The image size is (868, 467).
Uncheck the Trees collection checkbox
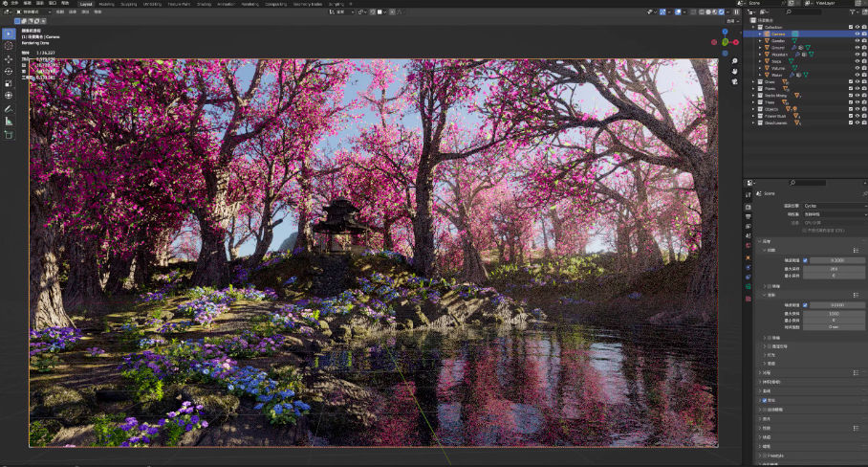pyautogui.click(x=850, y=102)
